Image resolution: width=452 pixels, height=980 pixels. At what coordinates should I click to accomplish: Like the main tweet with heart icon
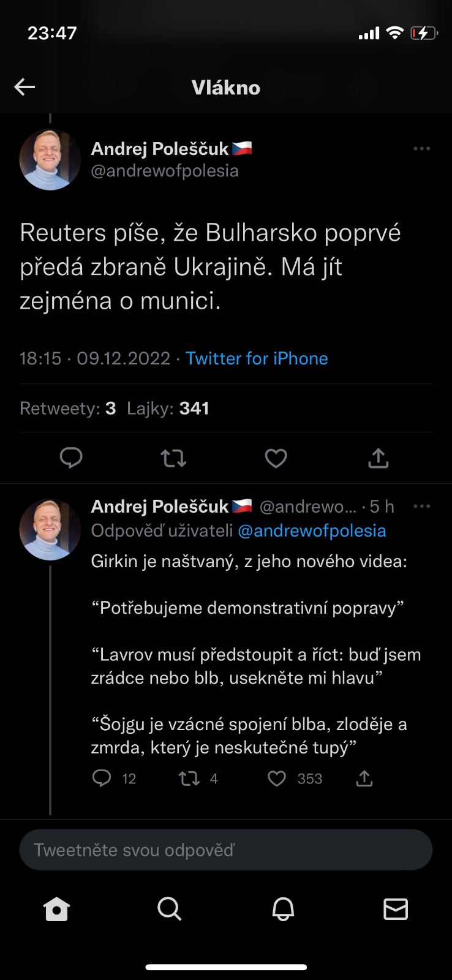pyautogui.click(x=276, y=458)
